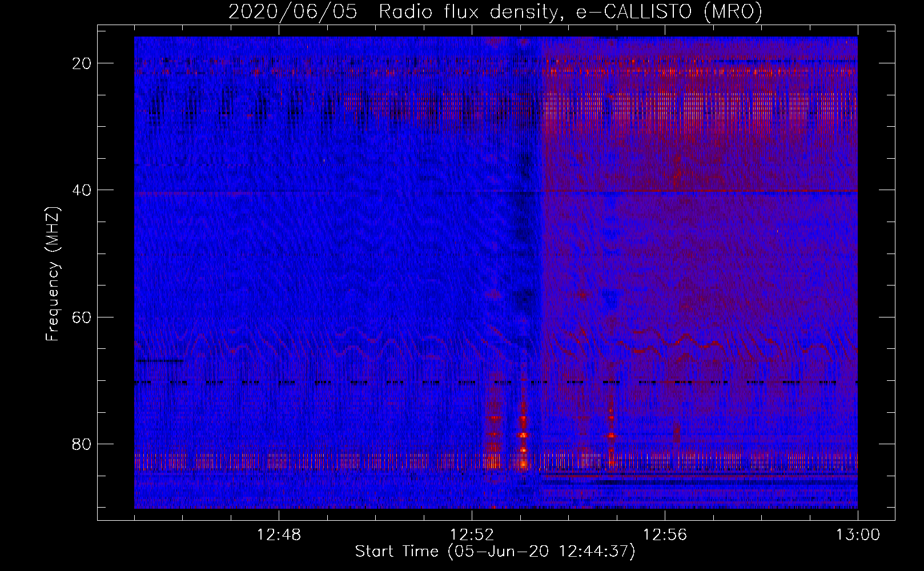
Task: Click the '80' frequency tick label
Action: click(82, 444)
